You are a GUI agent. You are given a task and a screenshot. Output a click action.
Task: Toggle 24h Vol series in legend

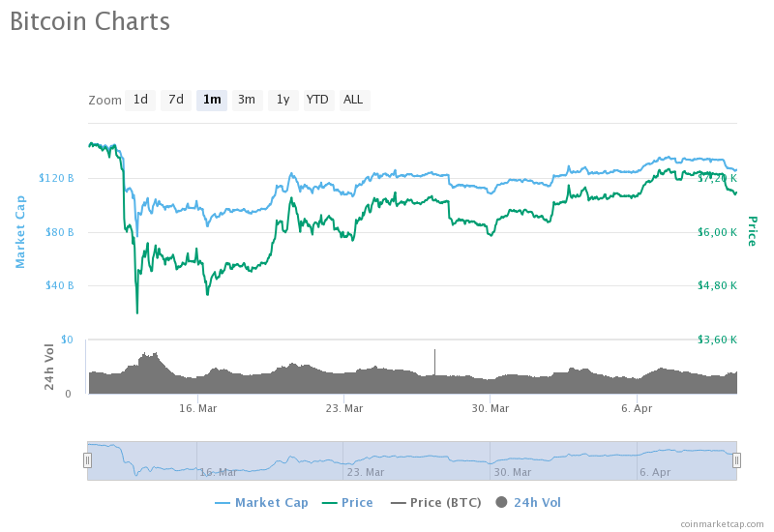528,502
